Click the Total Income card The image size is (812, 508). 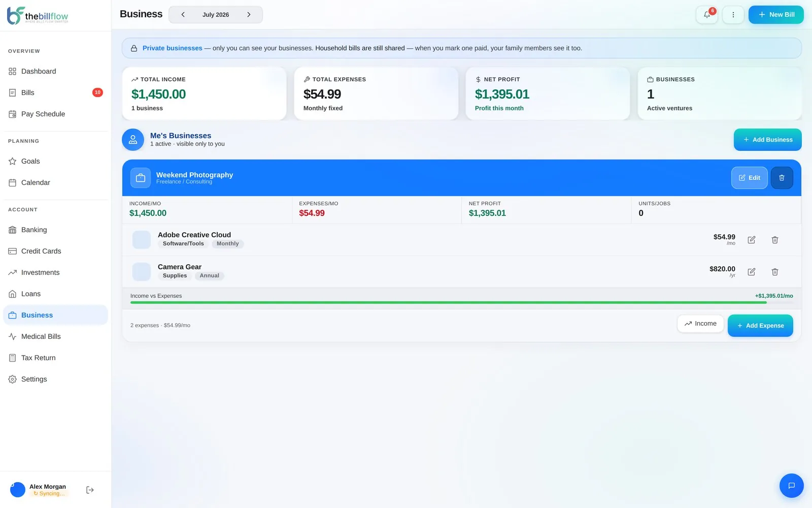tap(204, 94)
